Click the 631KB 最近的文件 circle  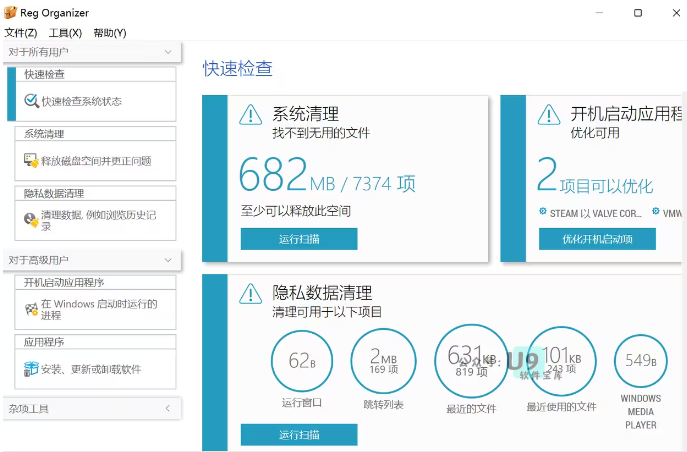tap(471, 361)
